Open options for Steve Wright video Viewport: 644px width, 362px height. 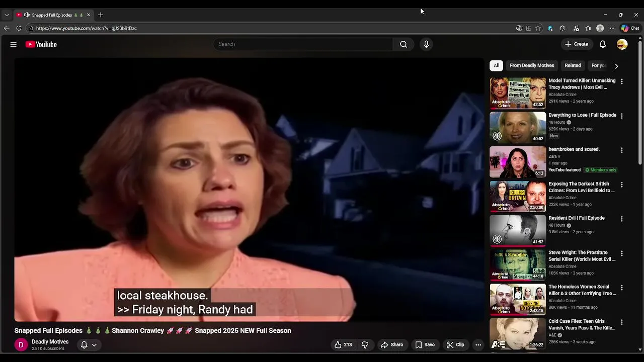[x=621, y=253]
